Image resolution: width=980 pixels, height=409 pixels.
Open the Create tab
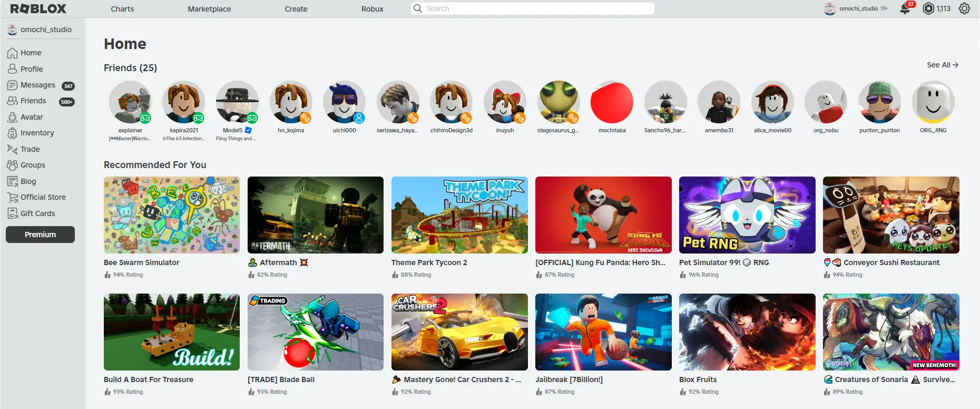[296, 9]
